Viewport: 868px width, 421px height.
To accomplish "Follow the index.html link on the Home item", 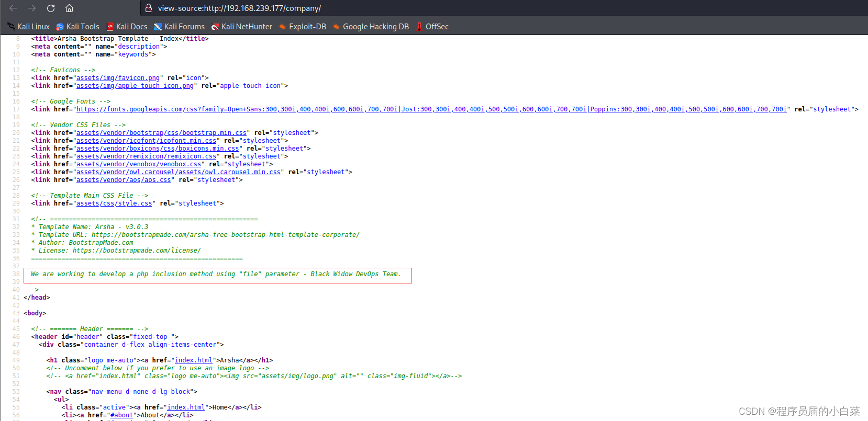I will (186, 407).
